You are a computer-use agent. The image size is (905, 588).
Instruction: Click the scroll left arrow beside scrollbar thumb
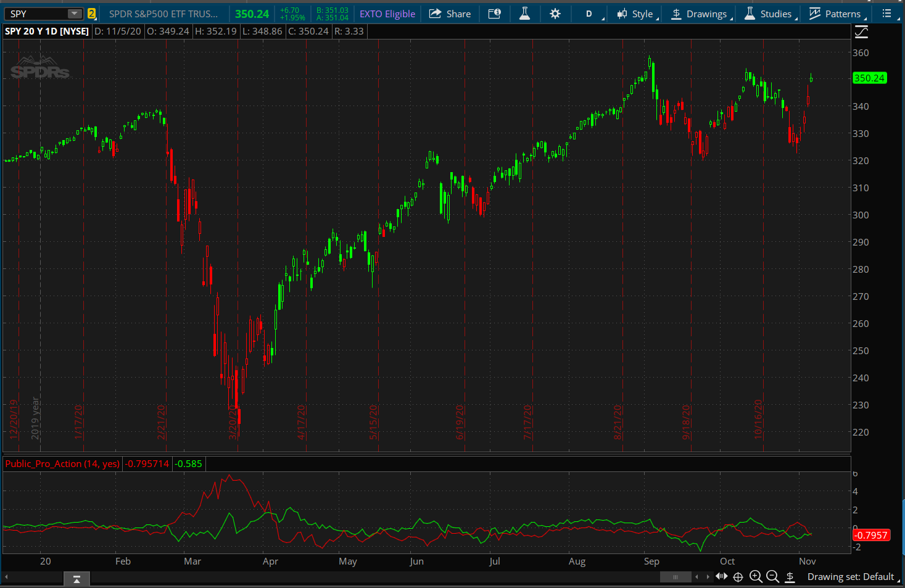pyautogui.click(x=697, y=577)
